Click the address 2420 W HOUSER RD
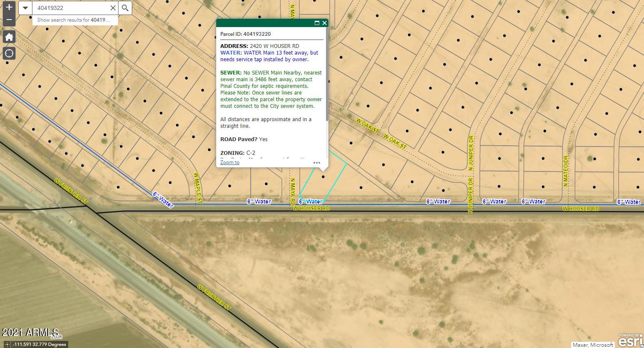Screen dimensions: 644x348 tap(274, 46)
